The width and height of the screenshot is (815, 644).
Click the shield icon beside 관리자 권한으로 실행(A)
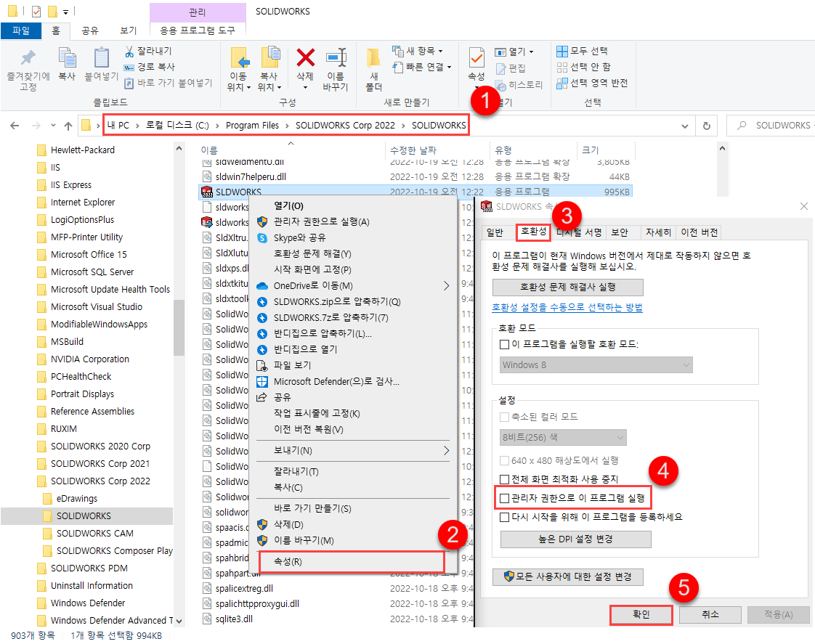pos(262,221)
